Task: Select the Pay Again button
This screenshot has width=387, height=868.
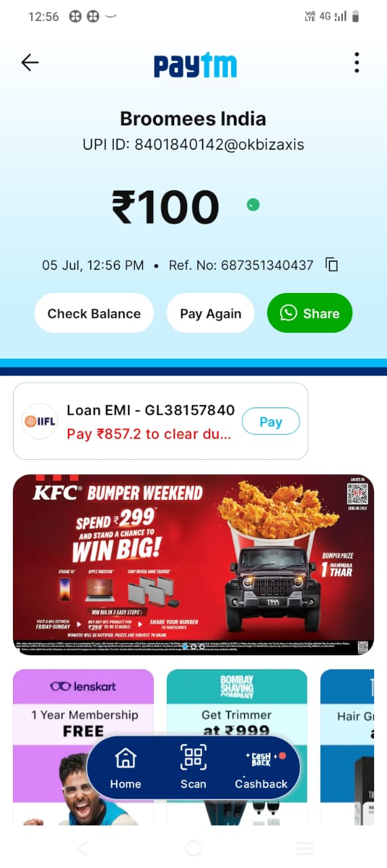Action: [x=211, y=313]
